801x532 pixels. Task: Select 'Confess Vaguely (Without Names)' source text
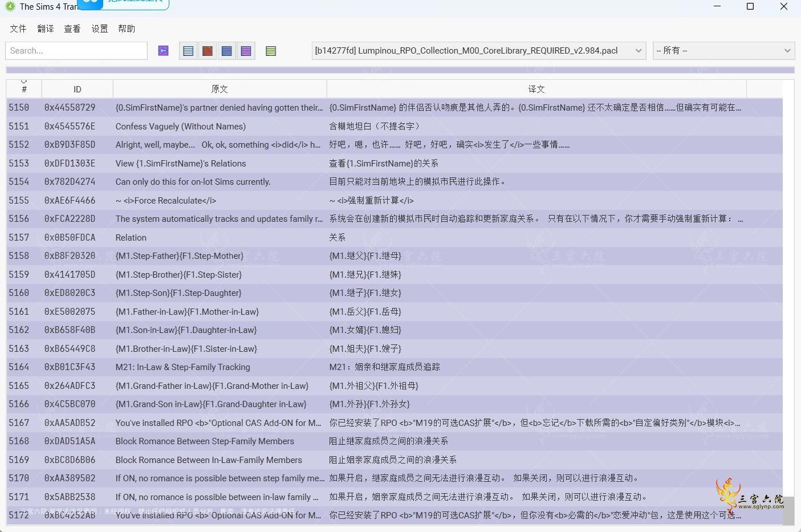tap(181, 126)
